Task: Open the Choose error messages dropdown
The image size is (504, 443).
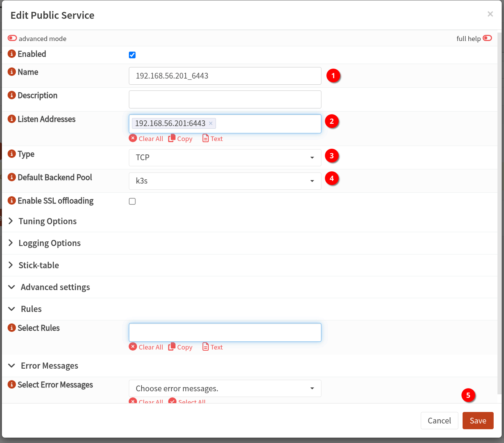Action: (x=225, y=389)
